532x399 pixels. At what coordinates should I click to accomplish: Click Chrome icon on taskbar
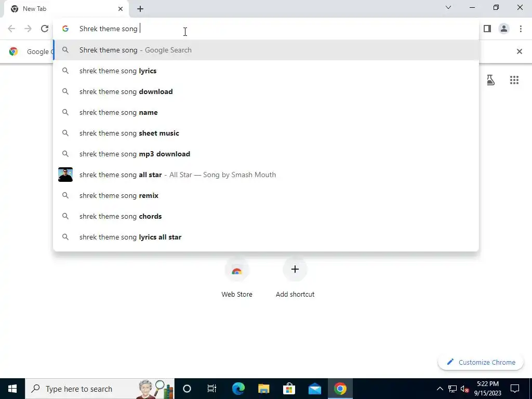coord(340,389)
